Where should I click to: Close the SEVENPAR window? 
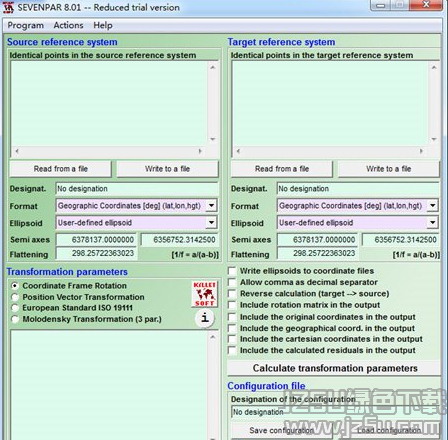[x=427, y=5]
